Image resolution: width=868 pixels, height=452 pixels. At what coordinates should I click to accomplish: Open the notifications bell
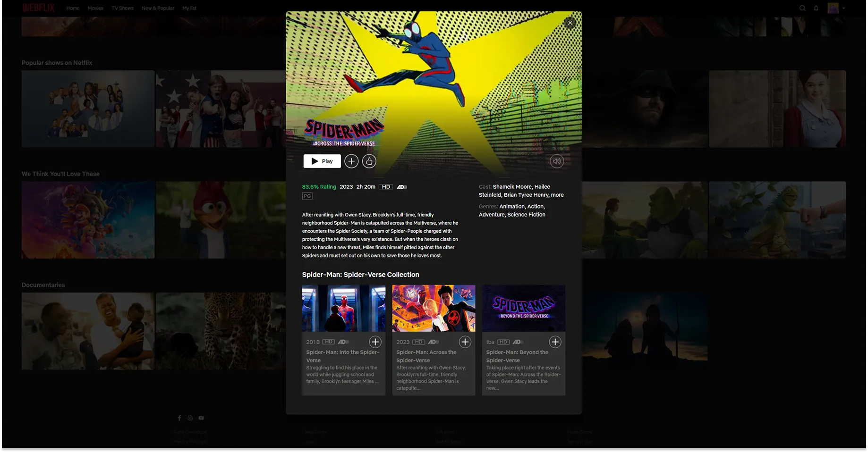(816, 8)
